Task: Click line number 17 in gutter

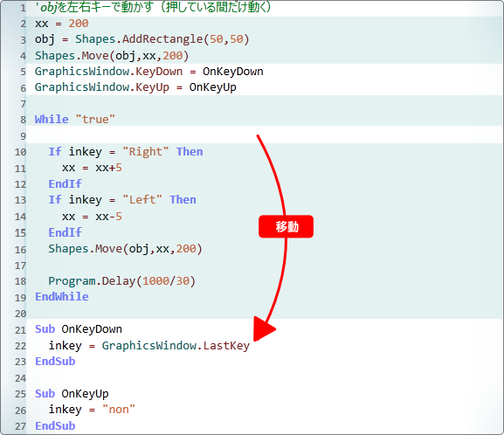Action: 20,266
